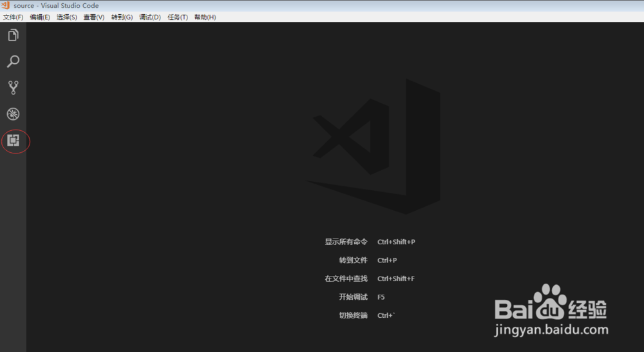Screen dimensions: 644x352
Task: Click the Visual Studio Code title bar logo
Action: [x=5, y=5]
